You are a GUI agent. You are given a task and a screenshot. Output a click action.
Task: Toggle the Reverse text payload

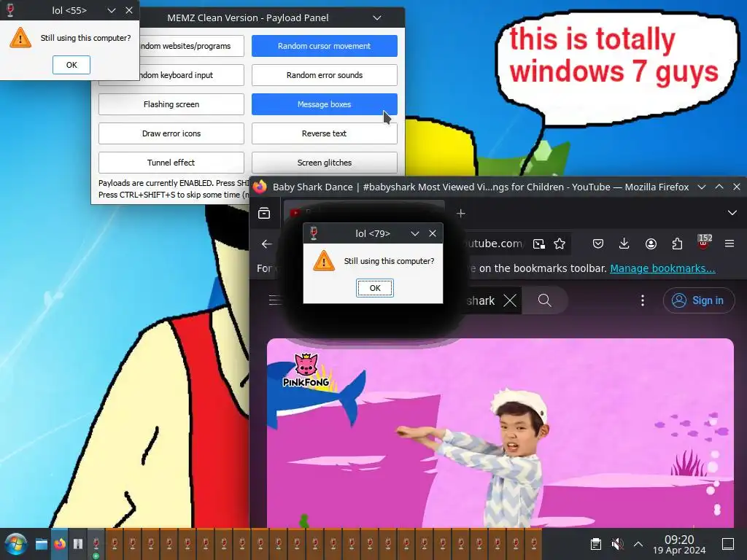pyautogui.click(x=325, y=133)
